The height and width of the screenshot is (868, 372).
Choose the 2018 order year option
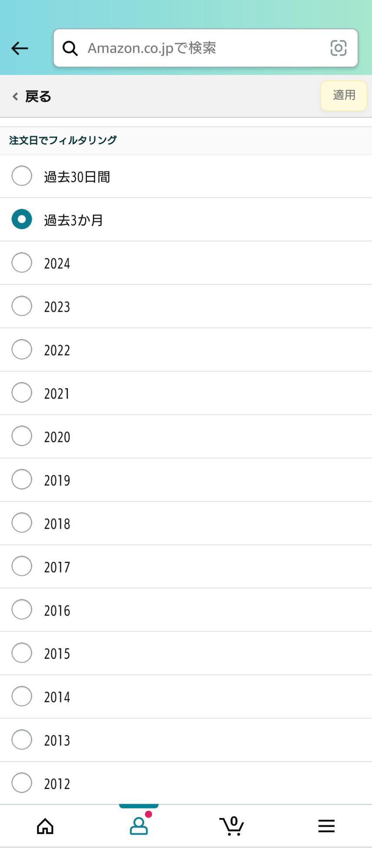[186, 523]
